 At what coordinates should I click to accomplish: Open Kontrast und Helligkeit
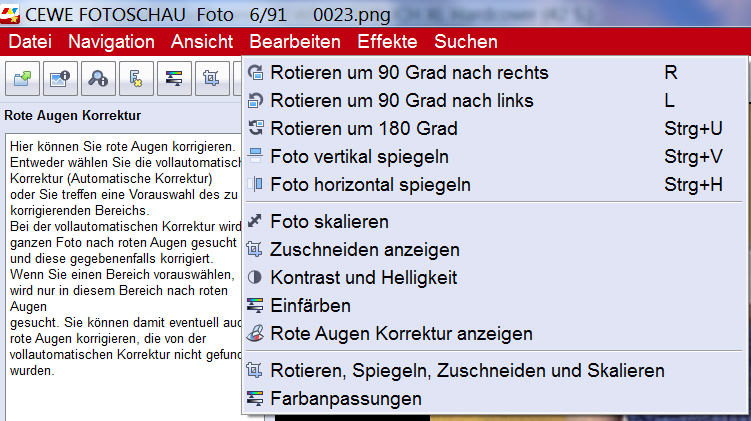[x=495, y=277]
